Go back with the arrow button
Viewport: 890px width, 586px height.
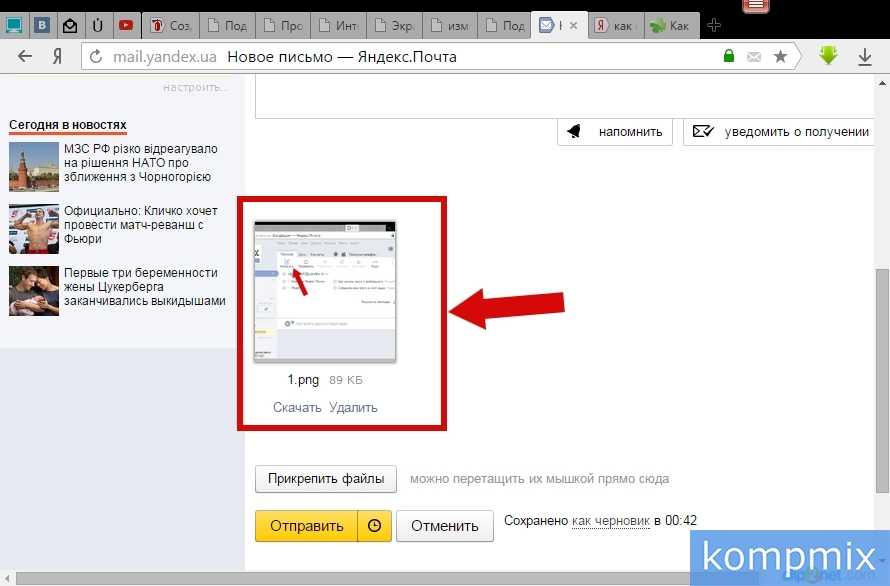(x=24, y=56)
